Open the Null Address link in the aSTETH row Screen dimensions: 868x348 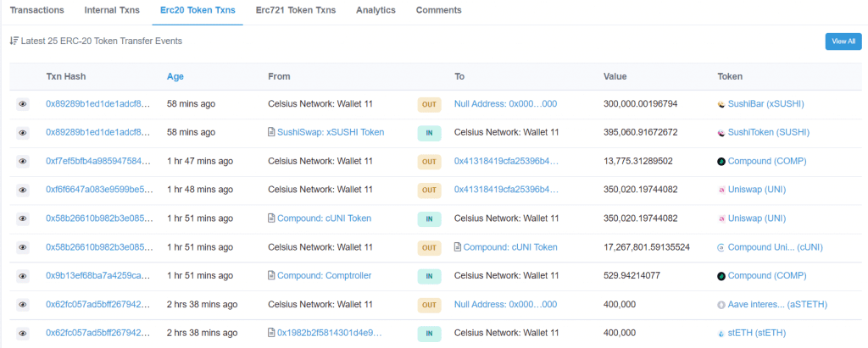pyautogui.click(x=505, y=304)
